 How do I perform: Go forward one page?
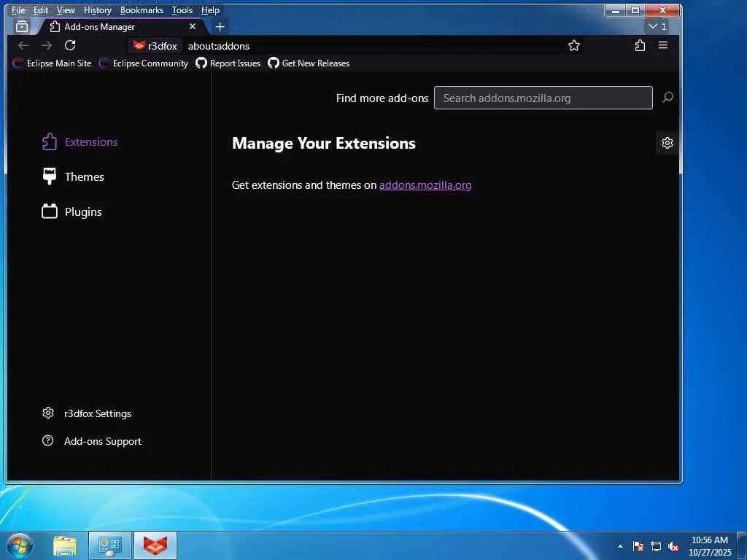point(46,46)
